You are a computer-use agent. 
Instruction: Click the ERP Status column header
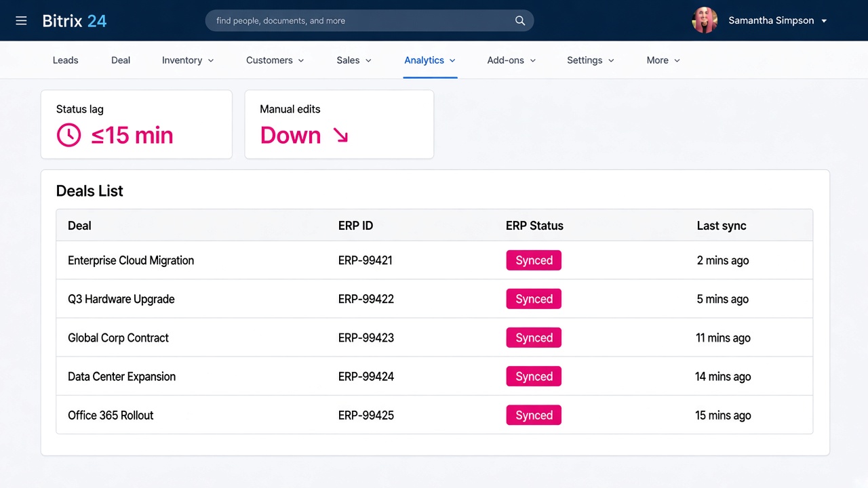tap(534, 226)
